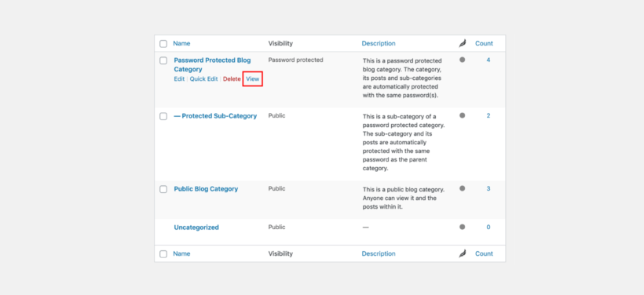The height and width of the screenshot is (295, 644).
Task: Click the Yoast feather icon in the header row
Action: click(463, 43)
